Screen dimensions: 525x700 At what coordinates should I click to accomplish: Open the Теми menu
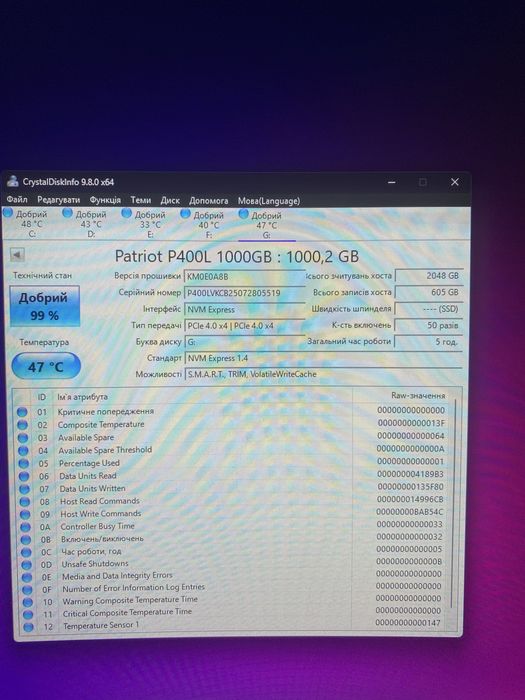[141, 200]
